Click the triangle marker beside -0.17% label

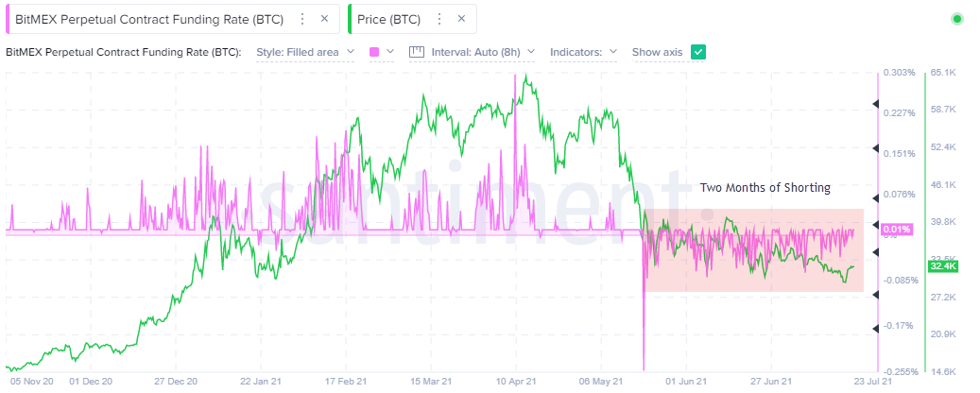click(x=874, y=328)
